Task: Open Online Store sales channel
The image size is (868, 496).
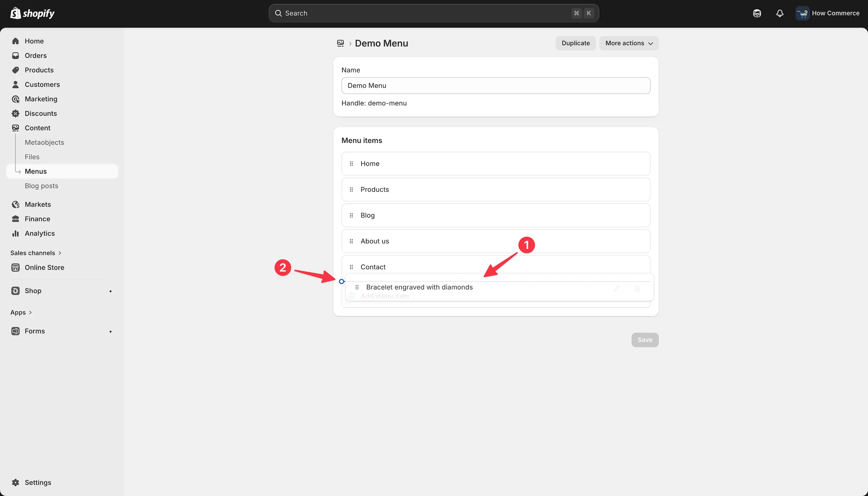Action: pos(44,267)
